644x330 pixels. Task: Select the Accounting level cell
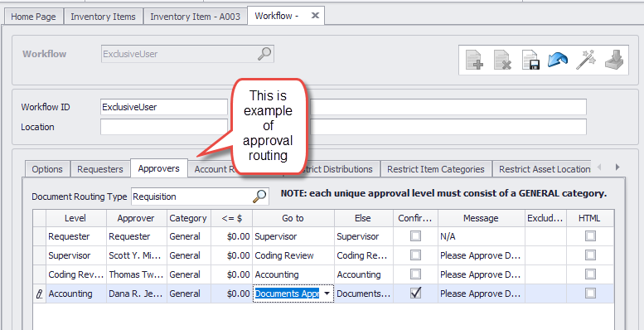point(76,294)
